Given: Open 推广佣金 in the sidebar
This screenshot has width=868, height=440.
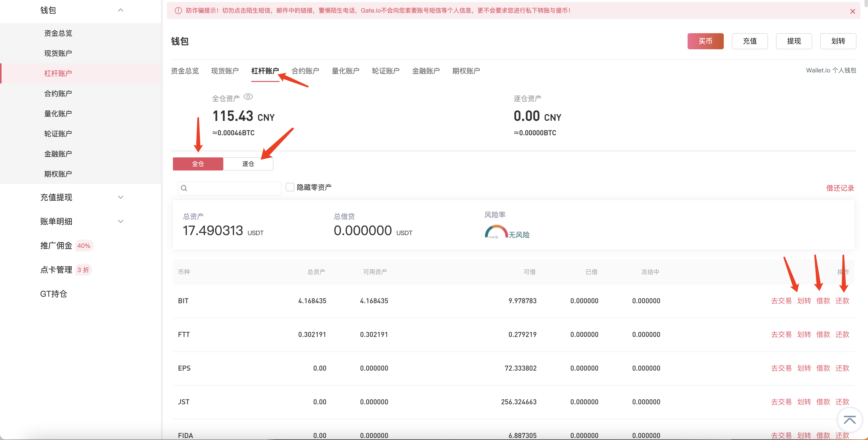Looking at the screenshot, I should (56, 246).
